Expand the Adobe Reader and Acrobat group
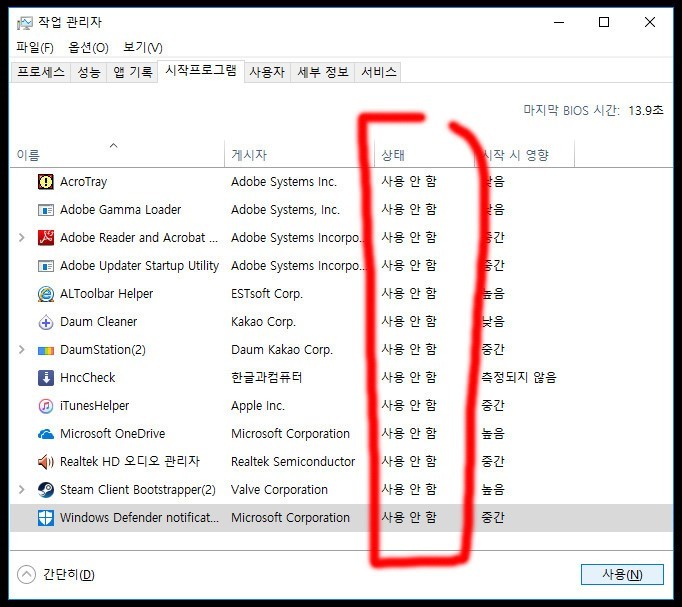 pos(21,237)
